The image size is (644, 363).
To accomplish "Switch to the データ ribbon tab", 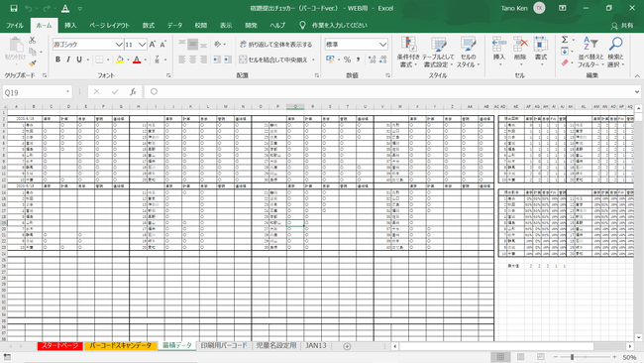I will click(x=174, y=25).
